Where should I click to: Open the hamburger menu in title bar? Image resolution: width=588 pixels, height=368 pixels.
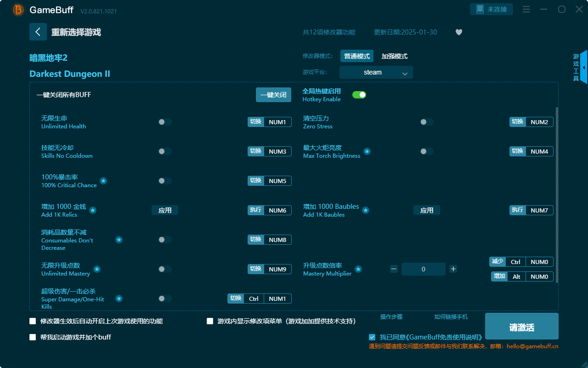tap(526, 9)
